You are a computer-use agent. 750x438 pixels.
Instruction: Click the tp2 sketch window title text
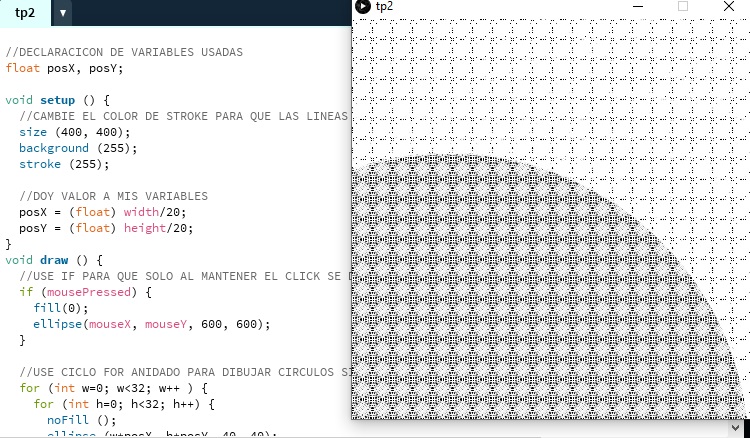(x=385, y=6)
